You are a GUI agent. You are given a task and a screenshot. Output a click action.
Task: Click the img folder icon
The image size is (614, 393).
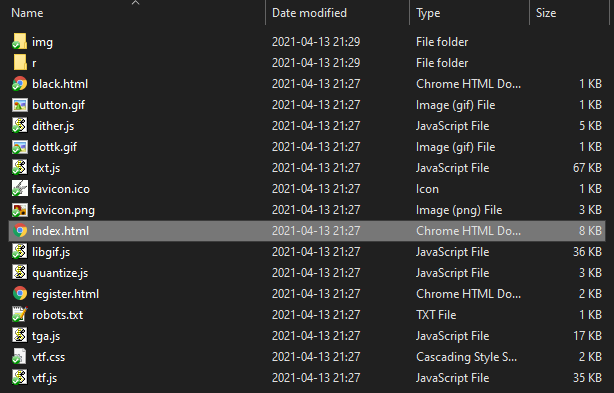pos(20,41)
